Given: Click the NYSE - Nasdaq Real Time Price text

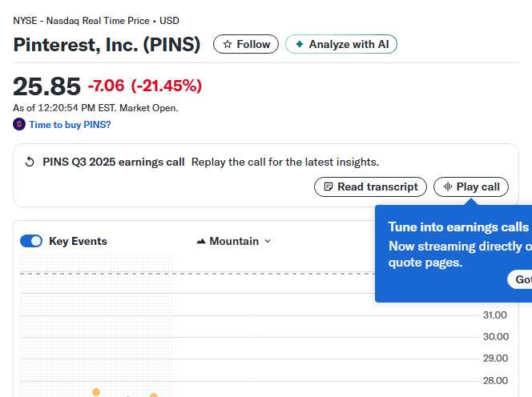Looking at the screenshot, I should click(x=81, y=21).
